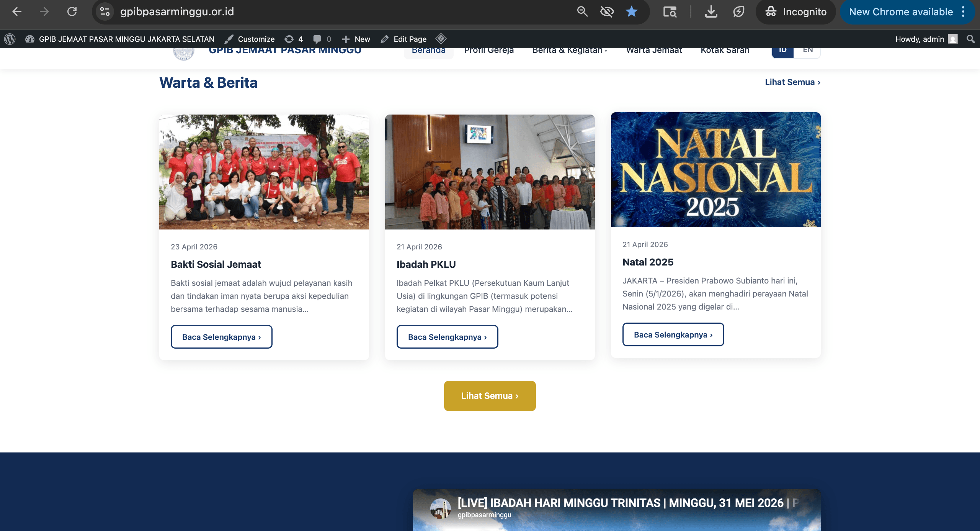Click New Chrome available update button
Screen dimensions: 980x531
click(901, 11)
